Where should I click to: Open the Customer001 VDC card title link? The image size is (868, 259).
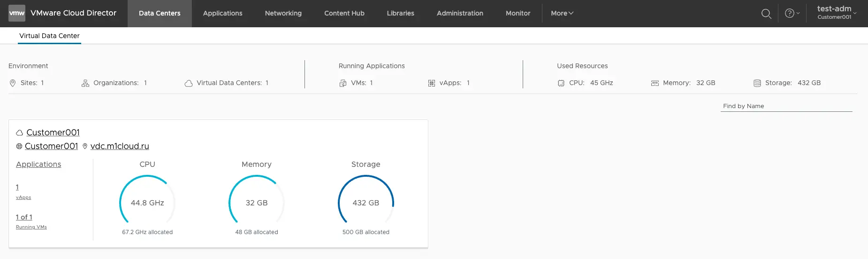[53, 133]
